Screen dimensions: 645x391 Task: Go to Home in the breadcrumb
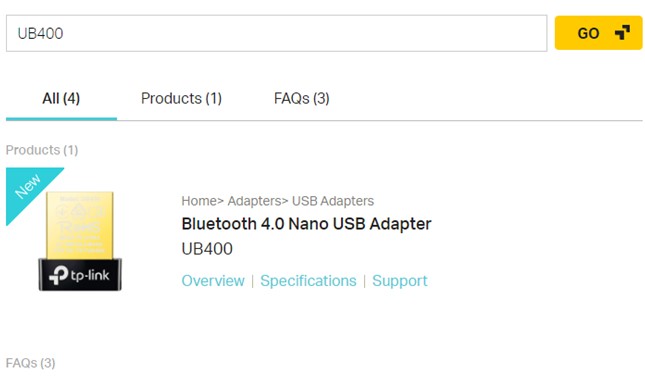click(x=199, y=201)
